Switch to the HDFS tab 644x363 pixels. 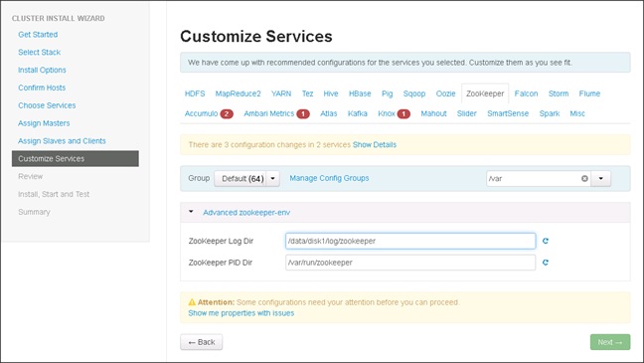tap(195, 93)
